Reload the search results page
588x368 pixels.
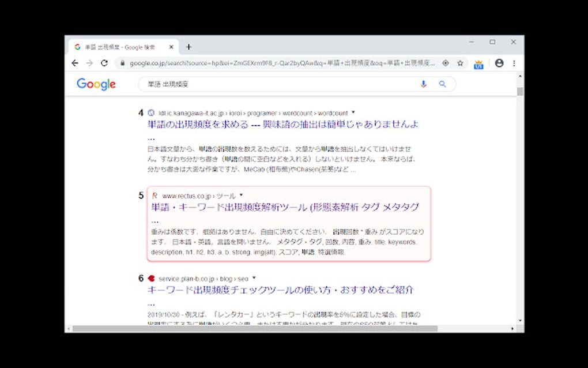tap(104, 63)
